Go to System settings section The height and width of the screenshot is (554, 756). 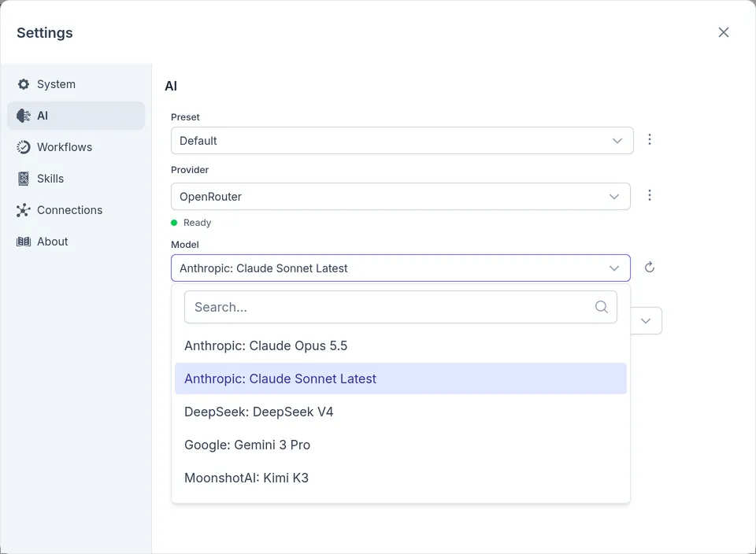tap(76, 84)
